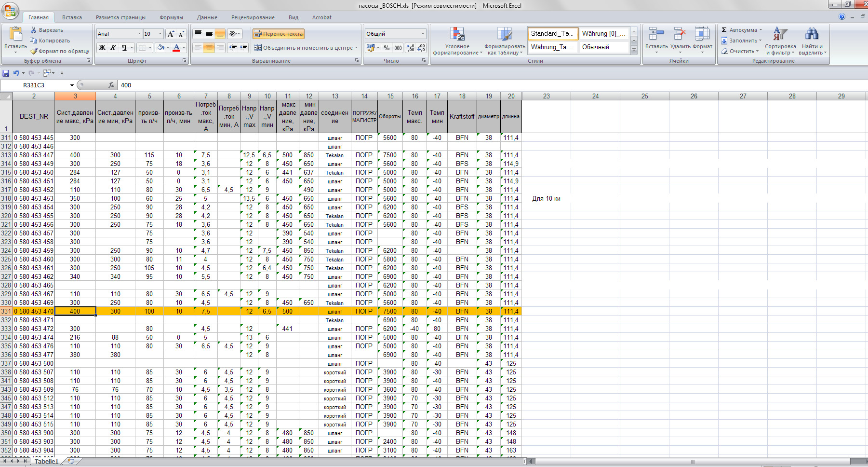
Task: Open Сортировка и фильтр menu
Action: tap(780, 41)
